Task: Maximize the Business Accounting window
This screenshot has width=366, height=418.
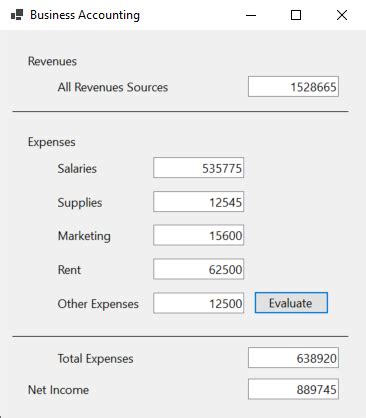Action: pyautogui.click(x=296, y=15)
